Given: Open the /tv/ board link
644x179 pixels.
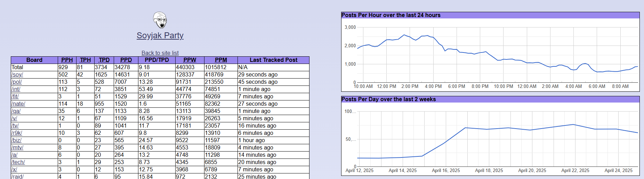Looking at the screenshot, I should point(15,125).
